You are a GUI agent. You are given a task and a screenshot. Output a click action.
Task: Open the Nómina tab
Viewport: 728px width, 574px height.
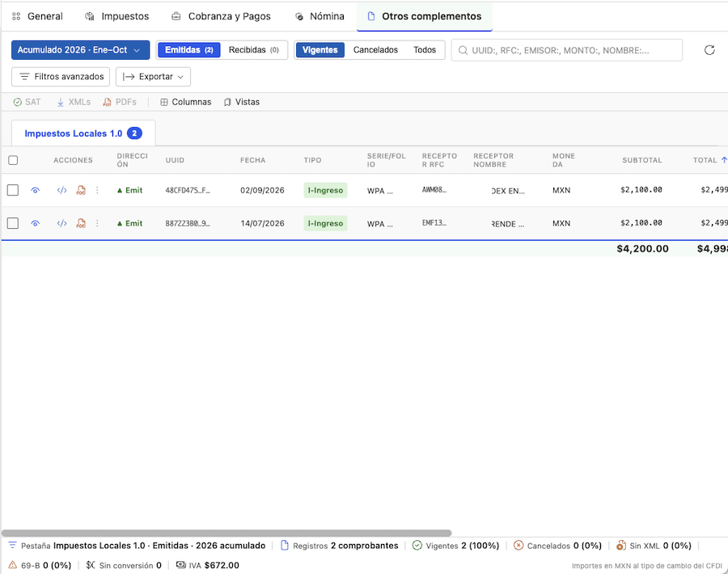point(320,16)
